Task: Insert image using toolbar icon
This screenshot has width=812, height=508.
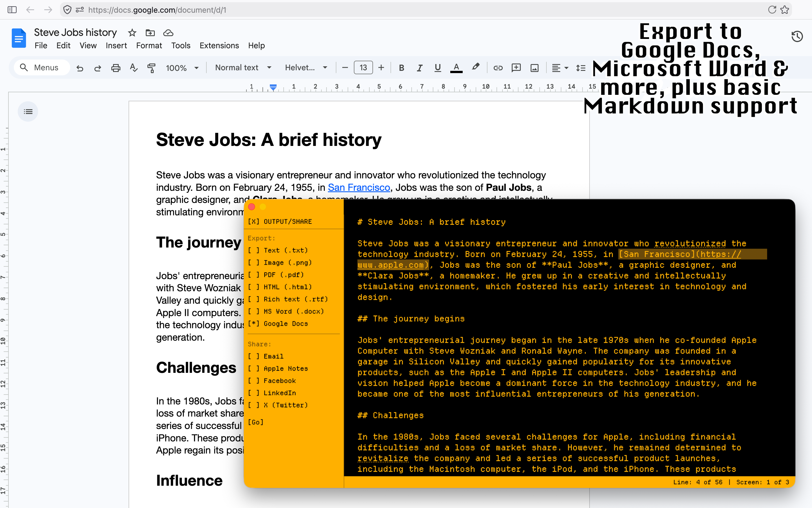Action: (535, 68)
